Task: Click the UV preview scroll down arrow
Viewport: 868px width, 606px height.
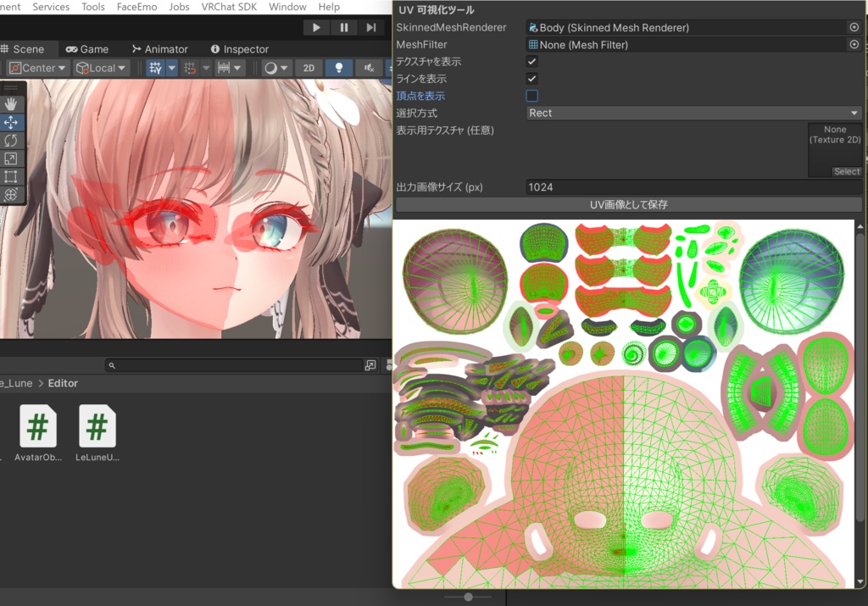Action: (x=860, y=581)
